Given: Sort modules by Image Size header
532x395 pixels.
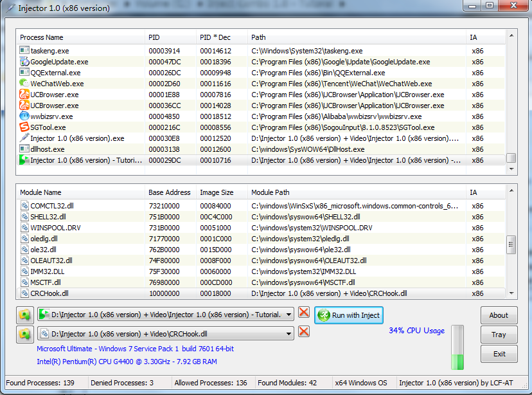Looking at the screenshot, I should tap(222, 192).
